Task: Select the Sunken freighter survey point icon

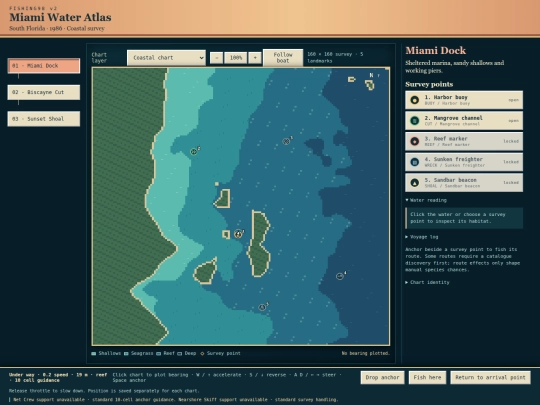Action: pyautogui.click(x=415, y=162)
